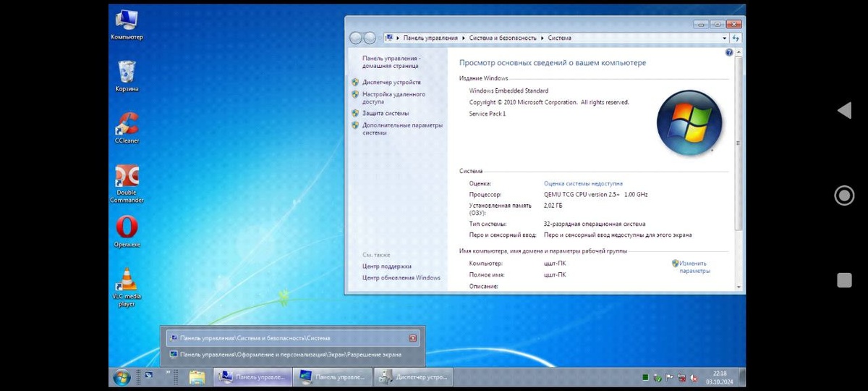868x391 pixels.
Task: Expand the chevron after Система и безопасность breadcrumb
Action: click(542, 38)
